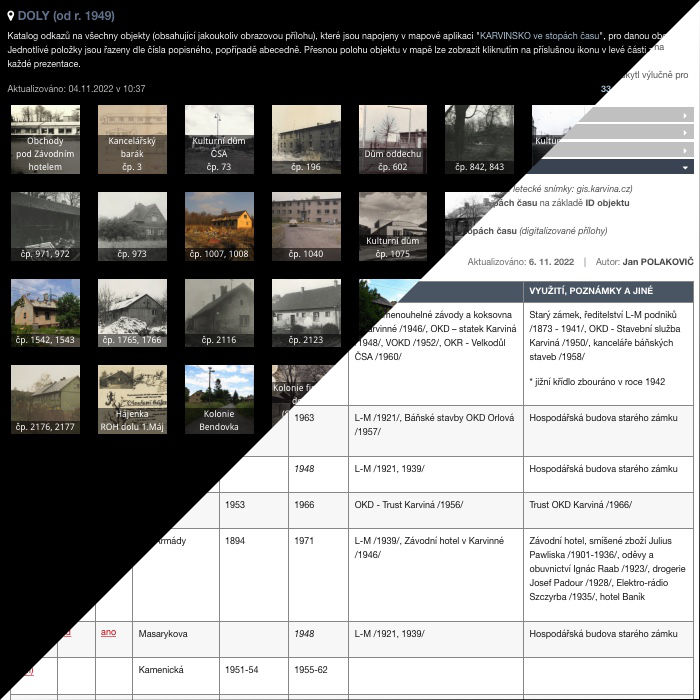
Task: Collapse the dark expanded accordion arrow
Action: pos(685,168)
